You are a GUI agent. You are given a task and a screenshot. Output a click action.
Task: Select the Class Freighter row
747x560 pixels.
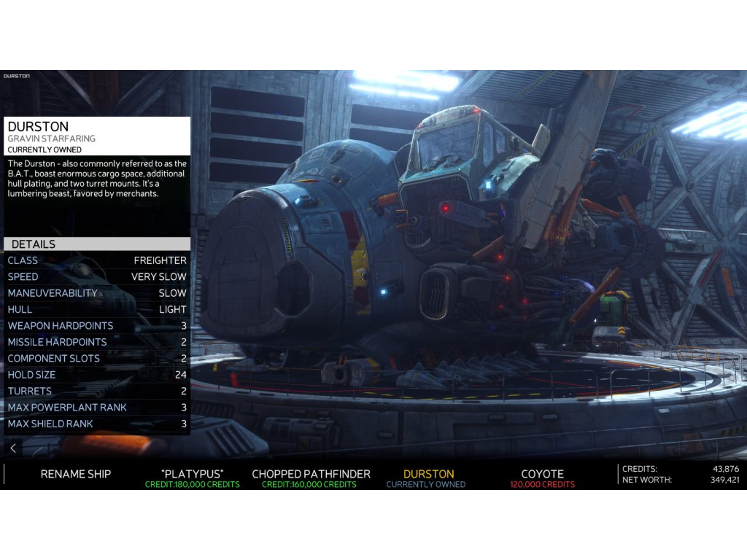click(x=97, y=260)
